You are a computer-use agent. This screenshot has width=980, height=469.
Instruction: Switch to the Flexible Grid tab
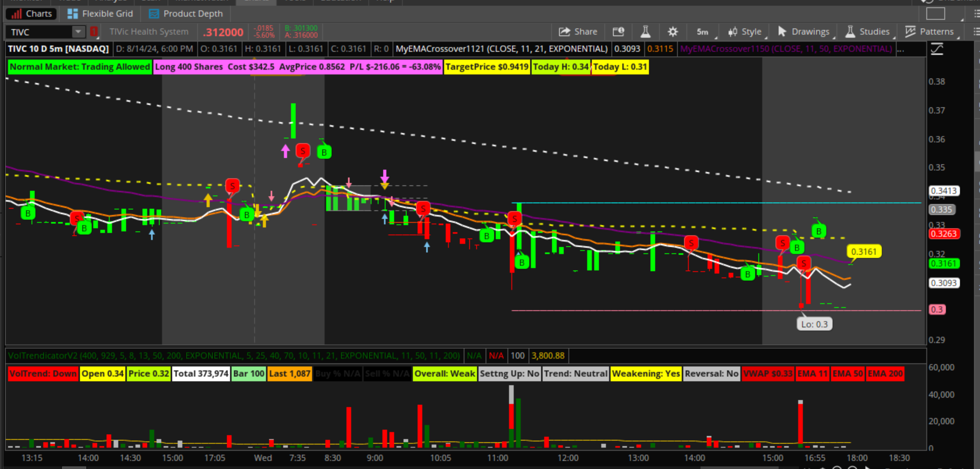pos(101,14)
